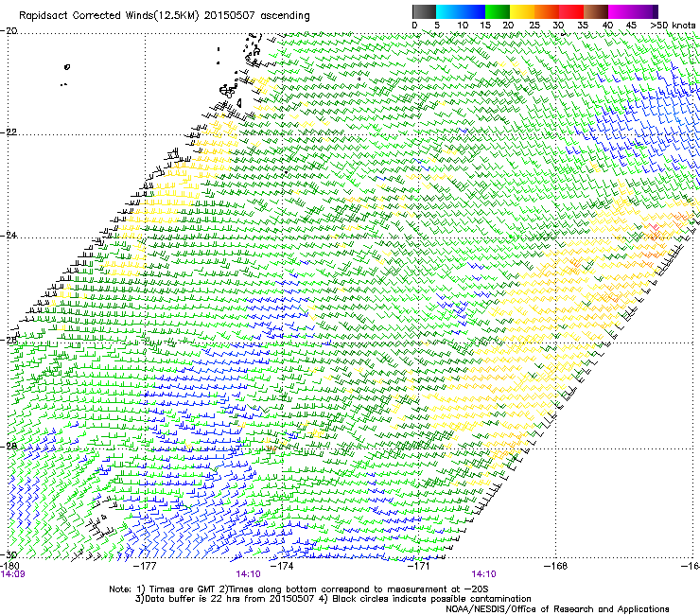The height and width of the screenshot is (615, 700).
Task: Click the orange 25-30 knots legend swatch
Action: tap(547, 11)
